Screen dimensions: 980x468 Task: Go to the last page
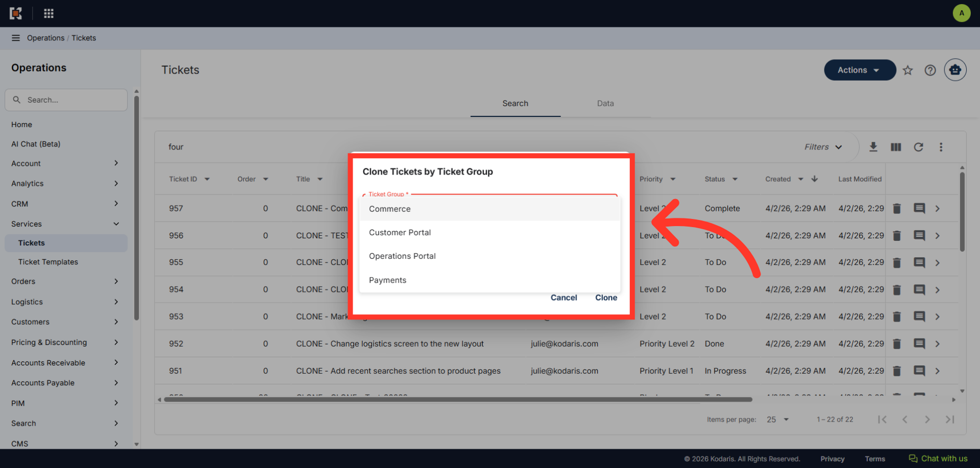[949, 420]
